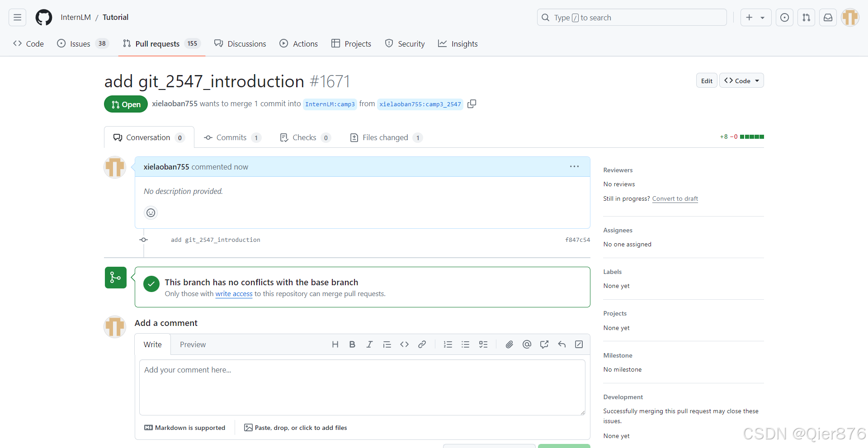Add a reaction with smiley icon
868x448 pixels.
click(x=151, y=212)
